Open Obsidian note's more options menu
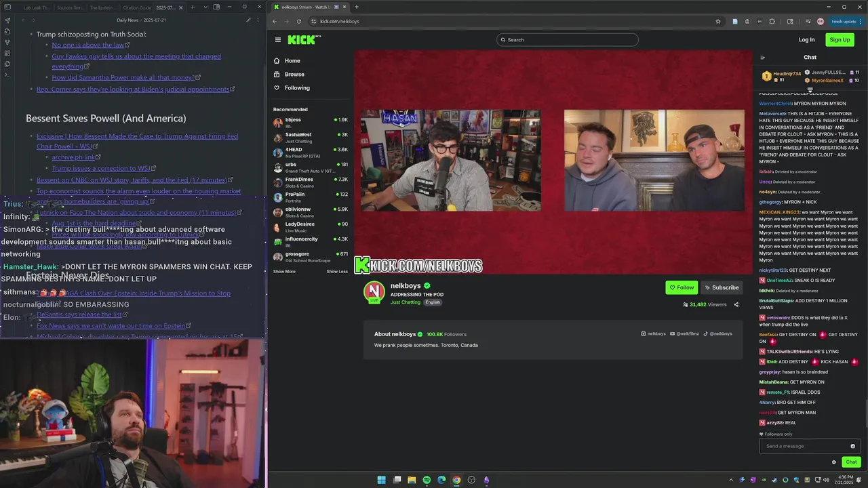 coord(258,20)
